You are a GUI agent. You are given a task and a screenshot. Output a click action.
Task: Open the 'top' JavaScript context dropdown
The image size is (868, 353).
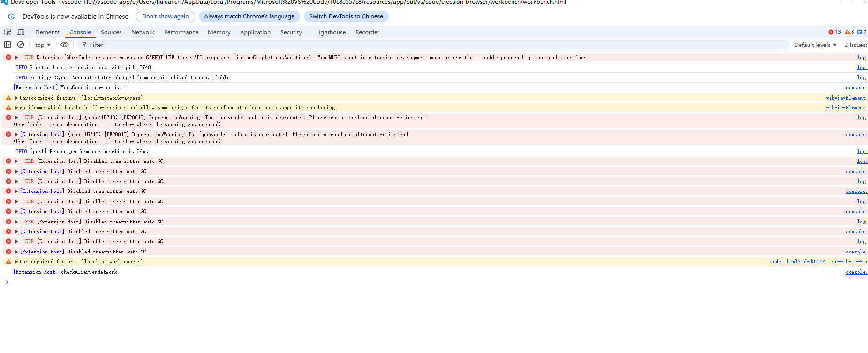[43, 45]
